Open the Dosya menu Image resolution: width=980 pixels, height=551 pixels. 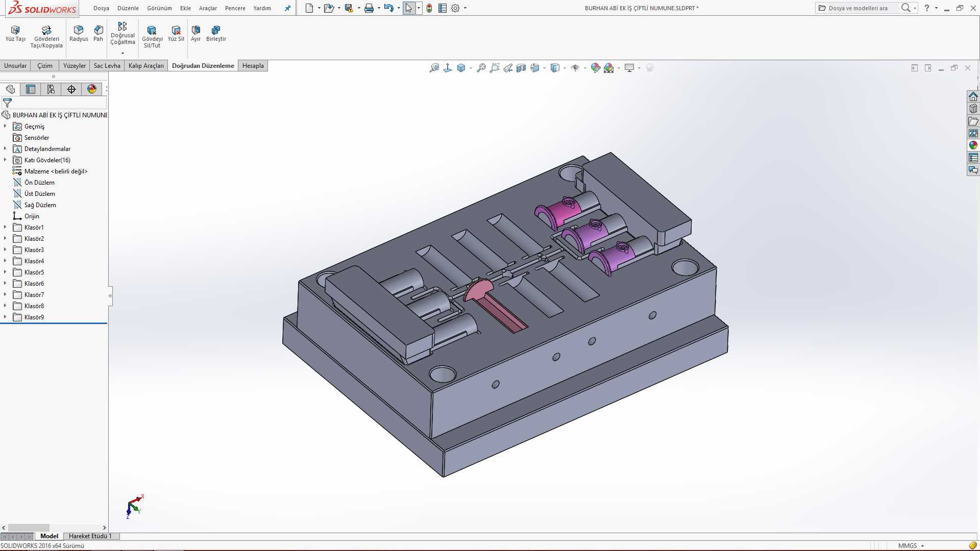[101, 8]
